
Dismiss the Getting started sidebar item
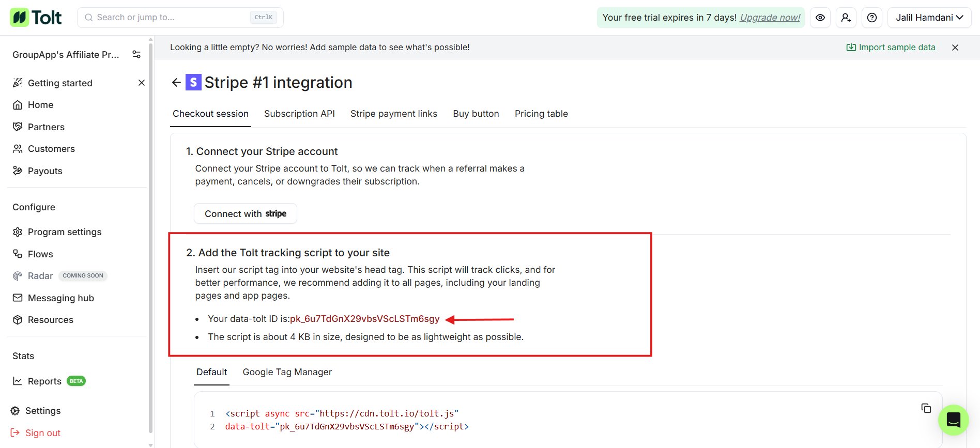pos(142,83)
